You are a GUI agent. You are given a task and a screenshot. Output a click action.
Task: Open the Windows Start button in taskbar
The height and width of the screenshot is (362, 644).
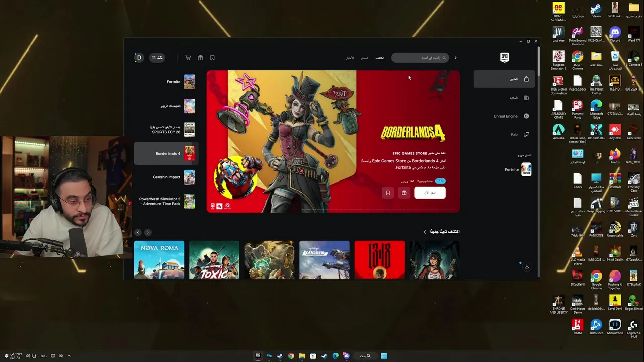[x=384, y=356]
